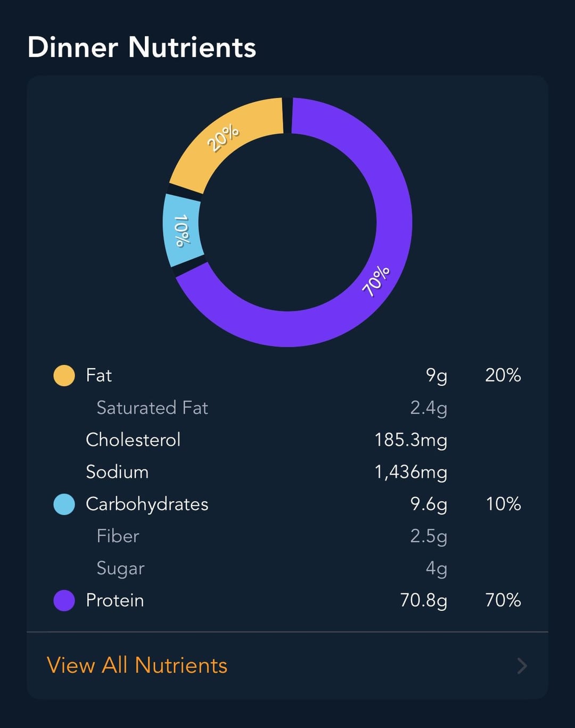Click the Cholesterol row label
Screen dimensions: 575x728
(x=133, y=440)
